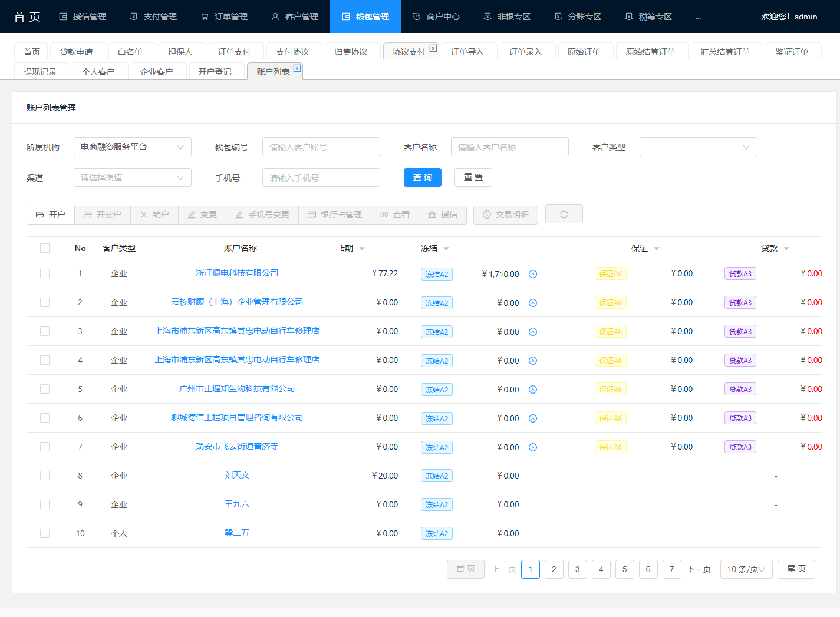Expand frozen details arrow for 瑞安市飞云街道普济寺

pos(533,447)
